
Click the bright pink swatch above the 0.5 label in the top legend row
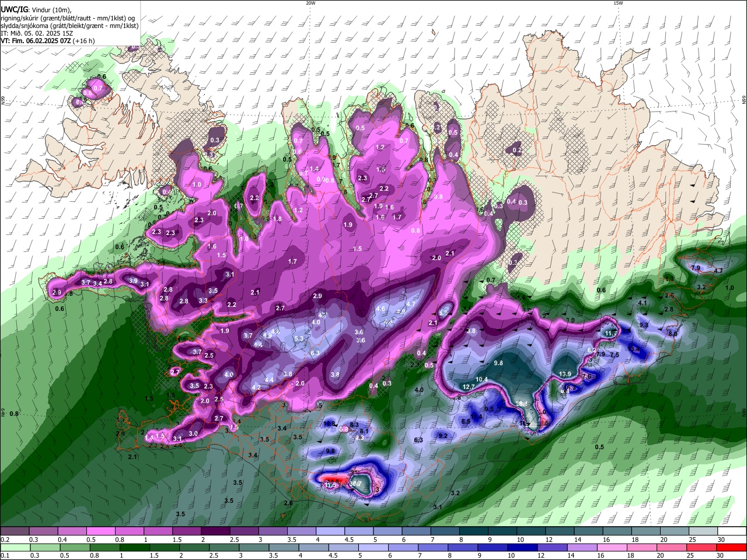[x=100, y=531]
